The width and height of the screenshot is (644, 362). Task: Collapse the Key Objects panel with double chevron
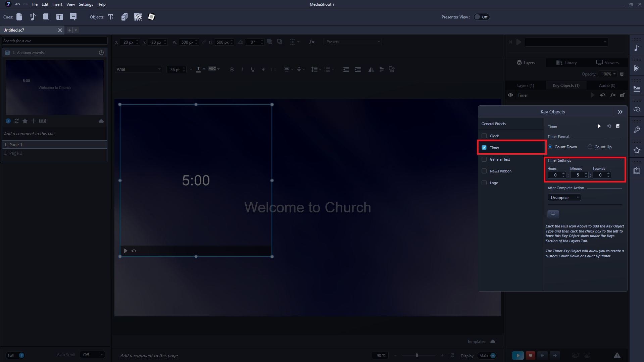tap(620, 112)
